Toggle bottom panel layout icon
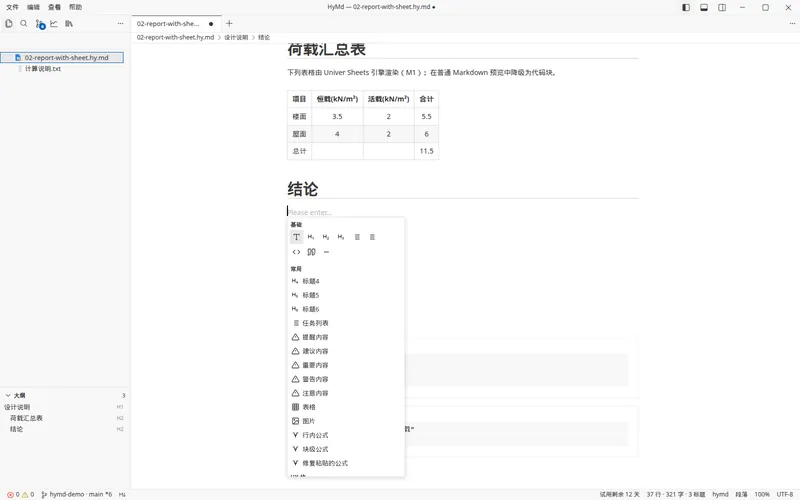 (x=704, y=7)
